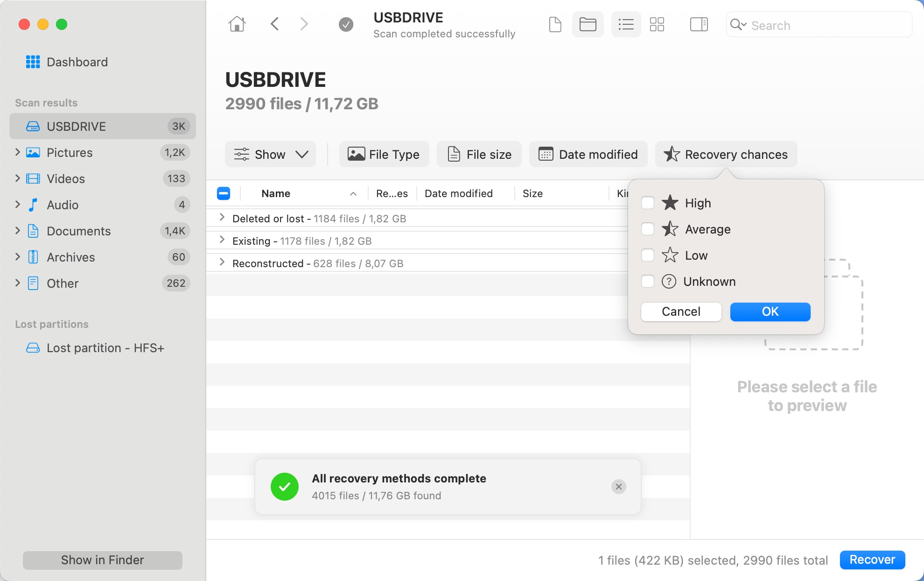Click the File Size filter icon
Image resolution: width=924 pixels, height=581 pixels.
point(453,154)
